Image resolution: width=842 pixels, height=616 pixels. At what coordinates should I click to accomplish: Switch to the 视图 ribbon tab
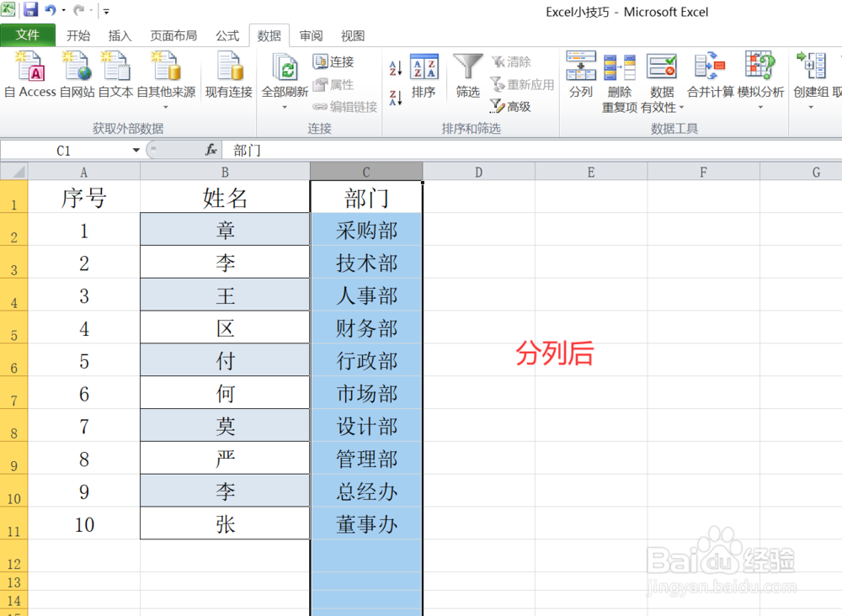[x=352, y=35]
